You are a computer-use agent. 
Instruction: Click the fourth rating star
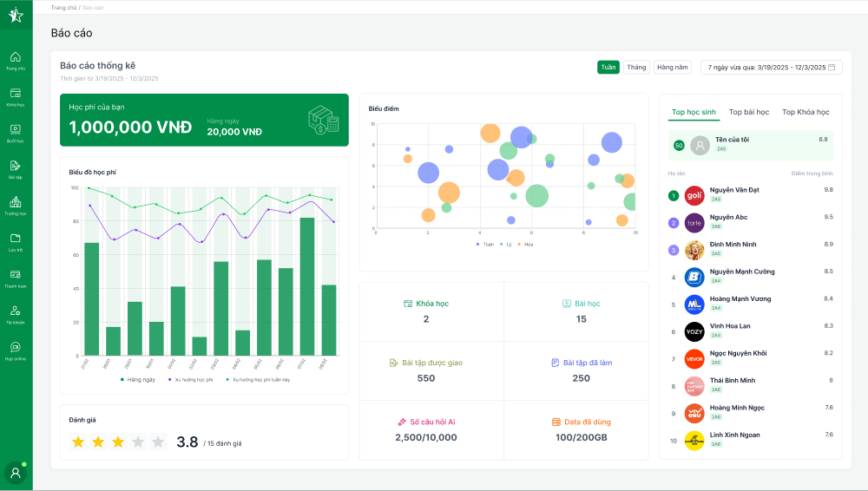[138, 442]
